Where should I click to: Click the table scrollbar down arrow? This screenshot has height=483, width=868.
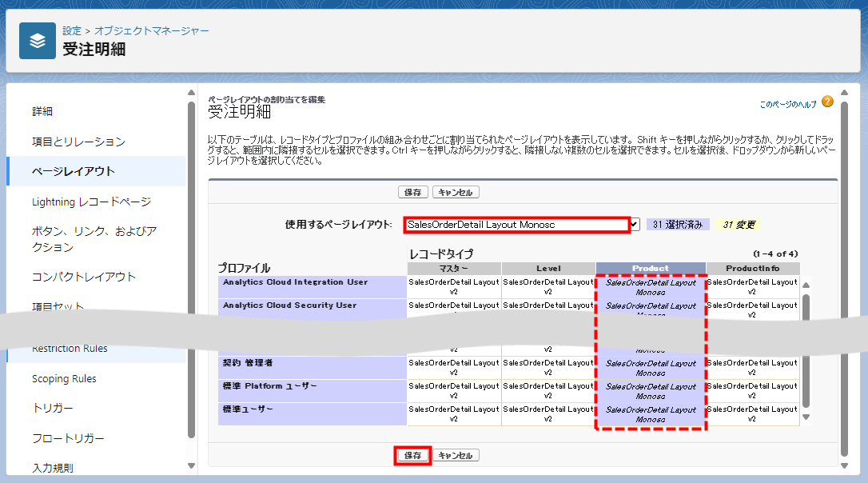point(806,417)
